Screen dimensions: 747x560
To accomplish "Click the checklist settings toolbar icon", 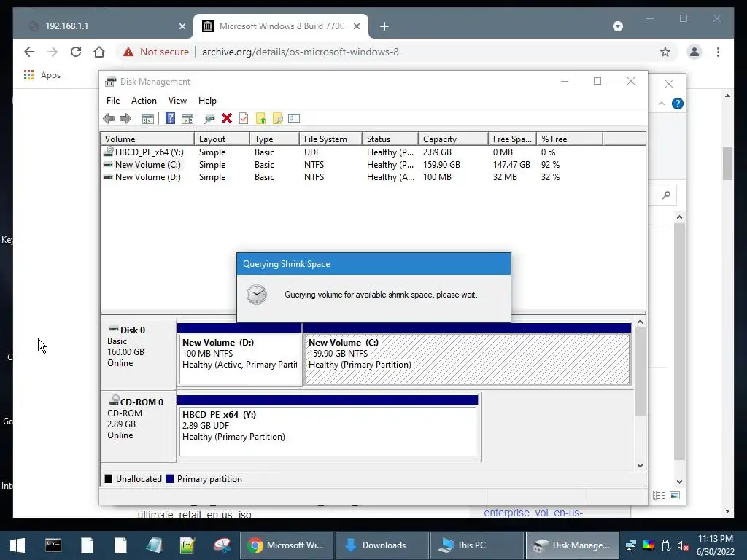I will click(294, 118).
